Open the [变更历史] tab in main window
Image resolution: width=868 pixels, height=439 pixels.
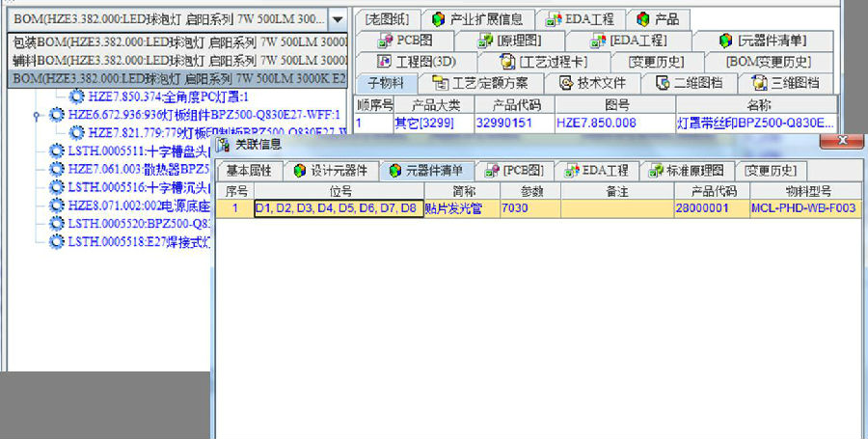657,62
